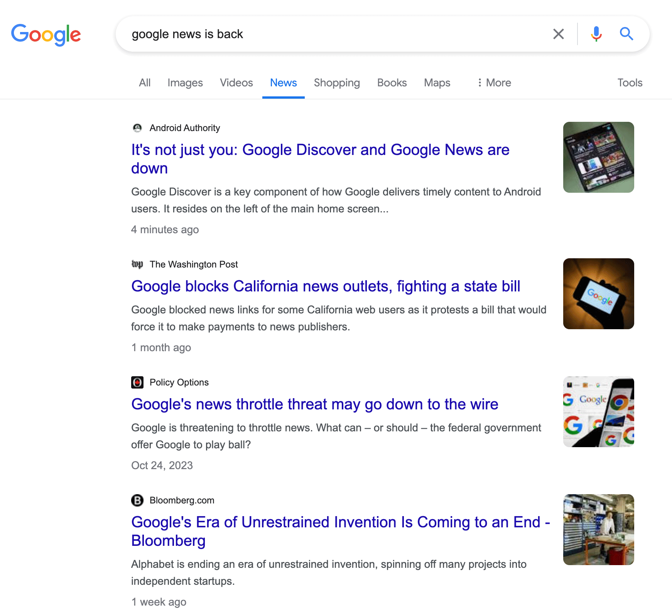
Task: Switch to the Shopping tab
Action: click(x=336, y=82)
